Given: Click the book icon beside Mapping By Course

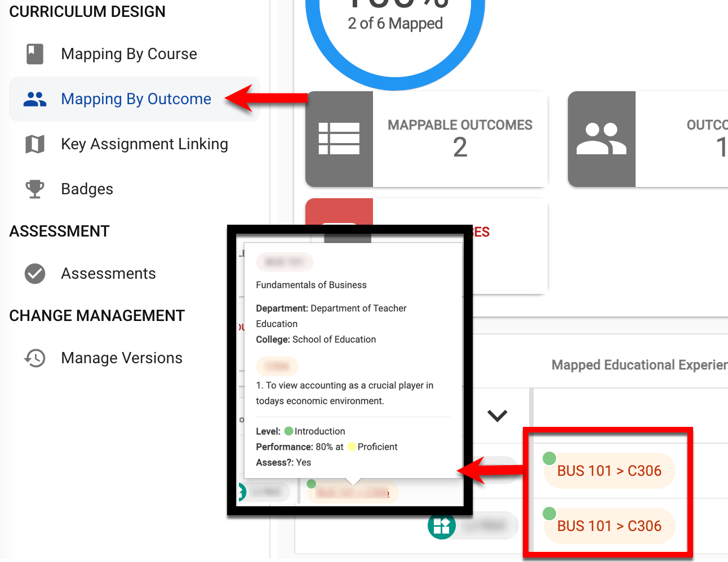Looking at the screenshot, I should [35, 54].
